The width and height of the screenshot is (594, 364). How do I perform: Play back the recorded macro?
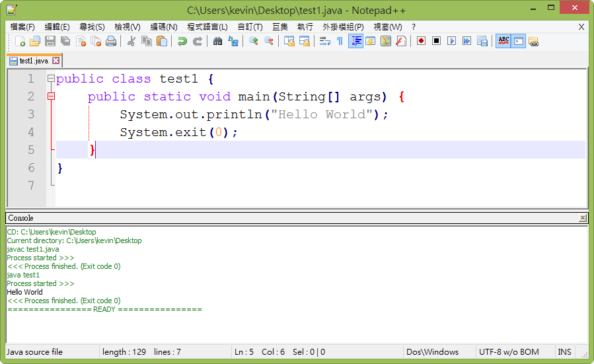[451, 41]
